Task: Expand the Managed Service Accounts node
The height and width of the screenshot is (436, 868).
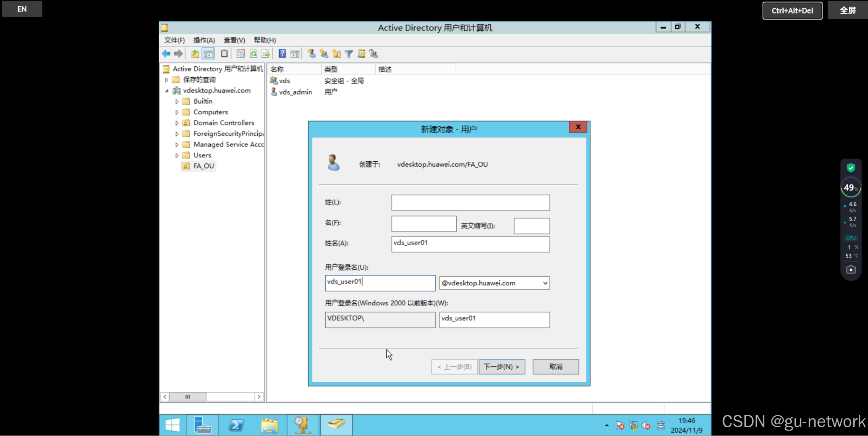Action: click(x=177, y=145)
